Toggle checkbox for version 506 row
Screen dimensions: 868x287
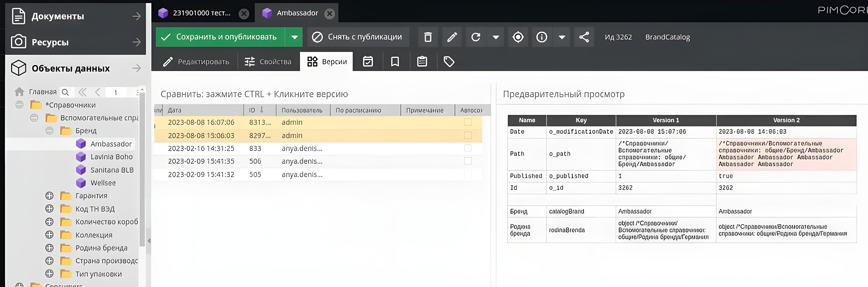[x=468, y=161]
